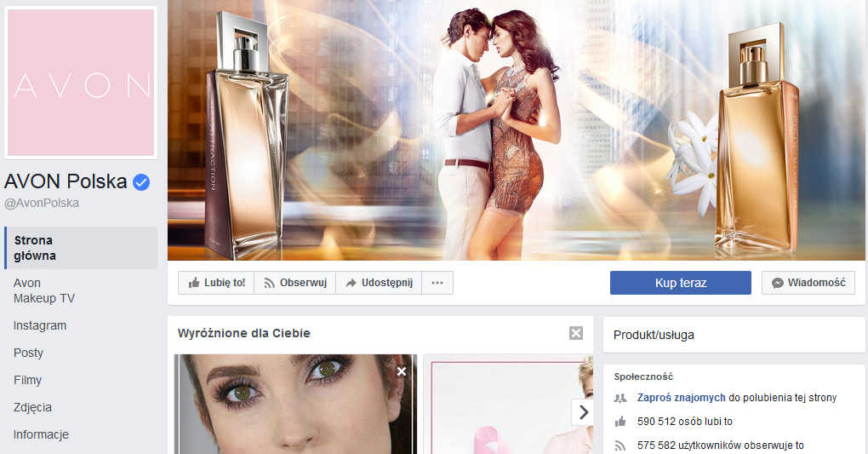Click the Kup teraz button
Viewport: 868px width, 454px height.
680,283
